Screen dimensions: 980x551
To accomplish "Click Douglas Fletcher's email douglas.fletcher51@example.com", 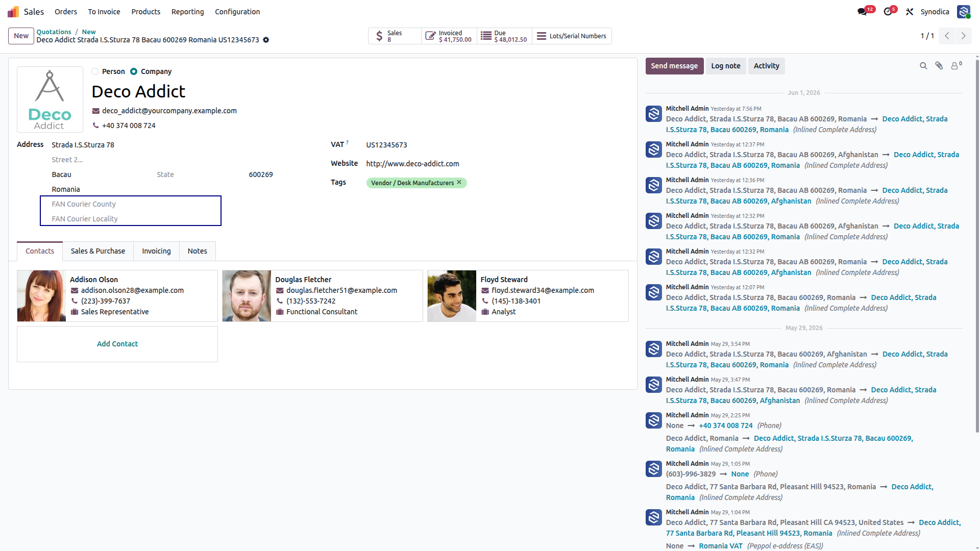I will point(341,290).
